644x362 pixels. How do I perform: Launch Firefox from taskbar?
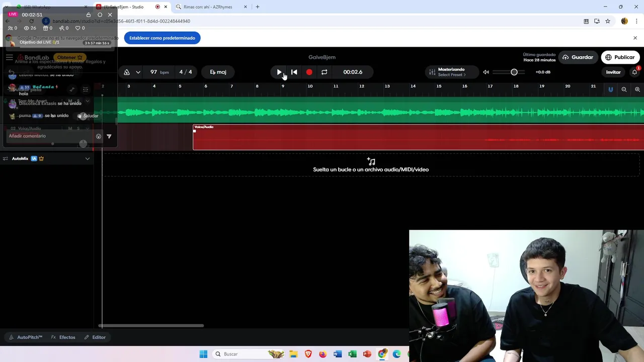(x=323, y=354)
